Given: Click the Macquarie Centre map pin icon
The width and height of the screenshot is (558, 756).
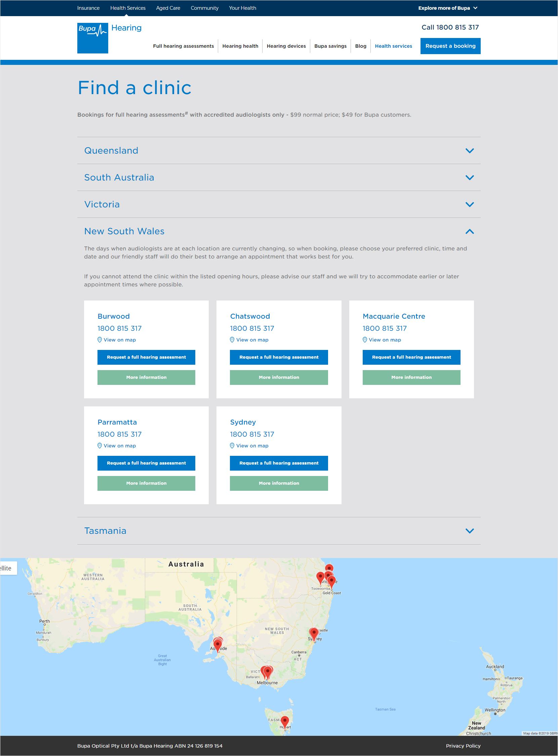Looking at the screenshot, I should [x=365, y=340].
